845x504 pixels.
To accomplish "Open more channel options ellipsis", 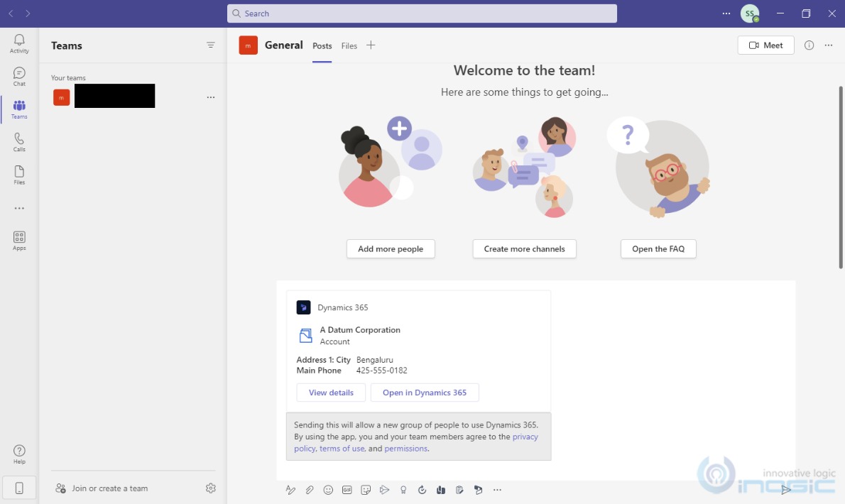I will (828, 45).
